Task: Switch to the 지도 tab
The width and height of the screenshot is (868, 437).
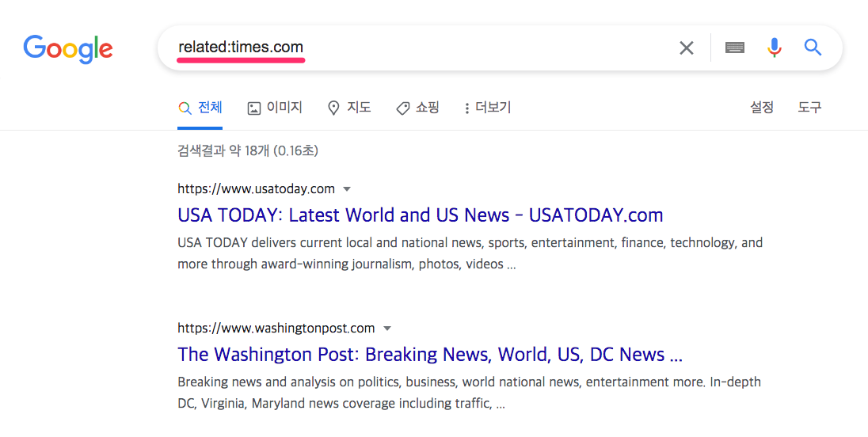Action: (x=348, y=108)
